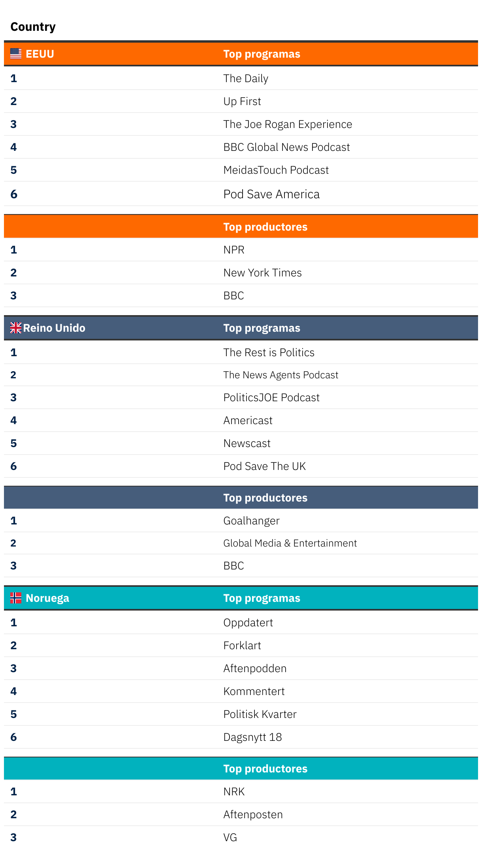Viewport: 482px width, 868px height.
Task: Select the Noruega section header label
Action: [47, 598]
